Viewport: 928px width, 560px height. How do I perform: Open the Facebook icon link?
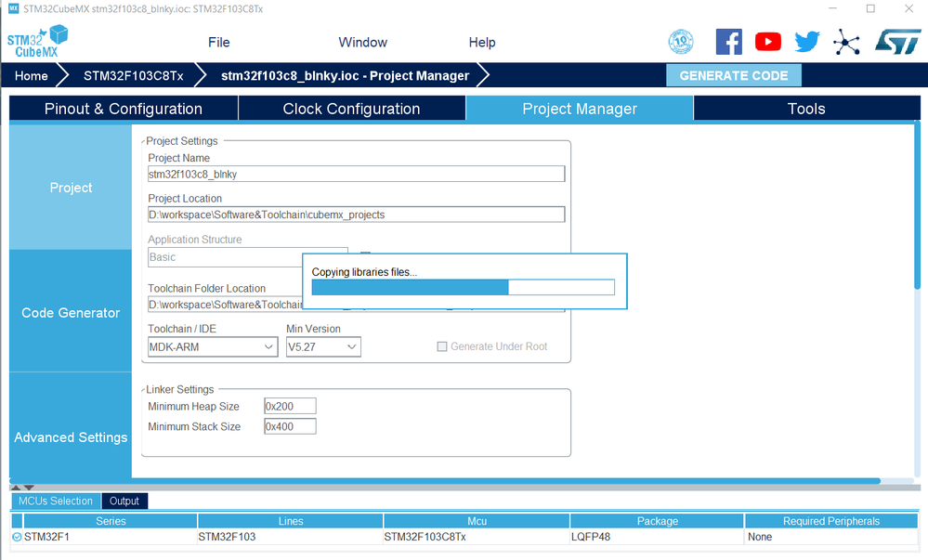pyautogui.click(x=728, y=42)
